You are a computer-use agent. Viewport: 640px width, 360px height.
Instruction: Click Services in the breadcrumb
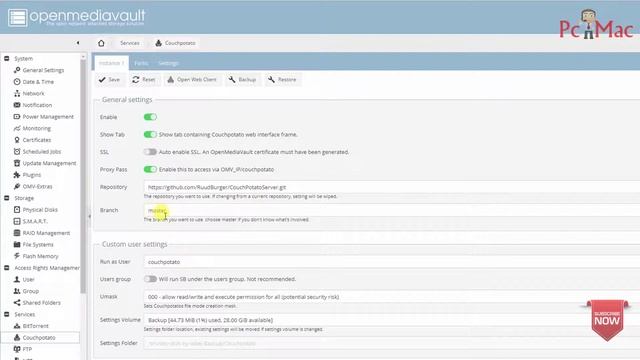pyautogui.click(x=130, y=43)
